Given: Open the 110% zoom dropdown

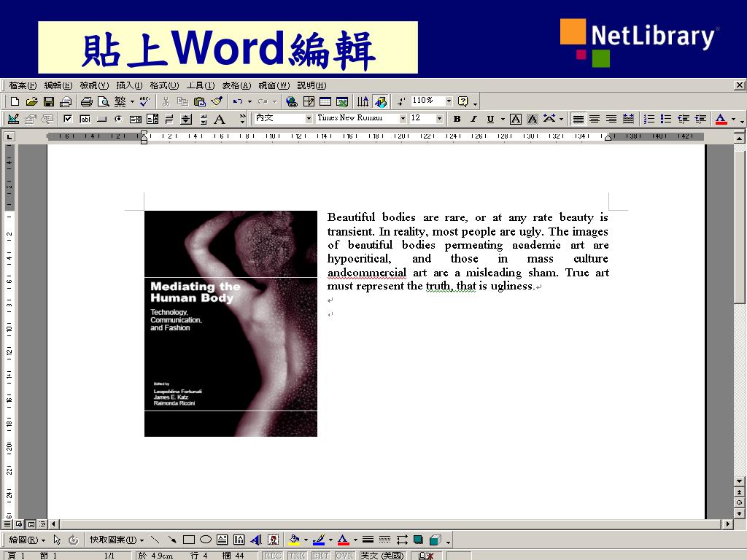Looking at the screenshot, I should 449,101.
